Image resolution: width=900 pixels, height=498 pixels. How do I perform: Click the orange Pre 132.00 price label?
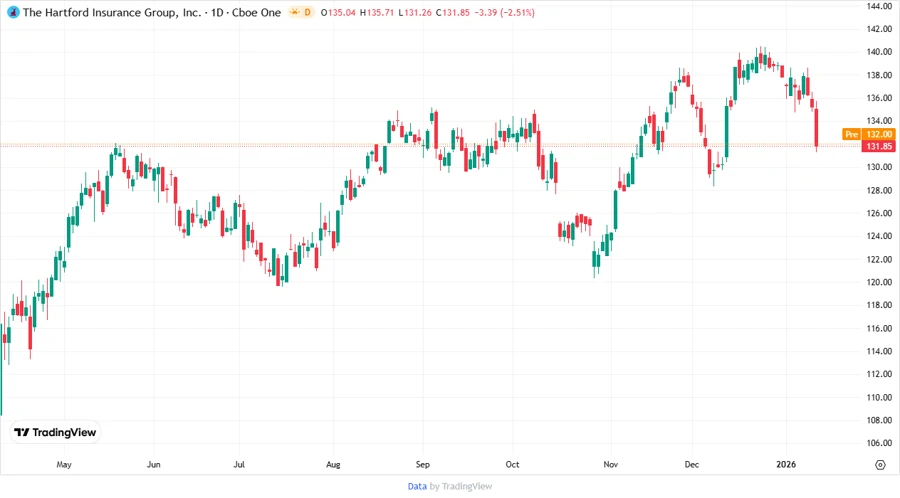point(868,134)
